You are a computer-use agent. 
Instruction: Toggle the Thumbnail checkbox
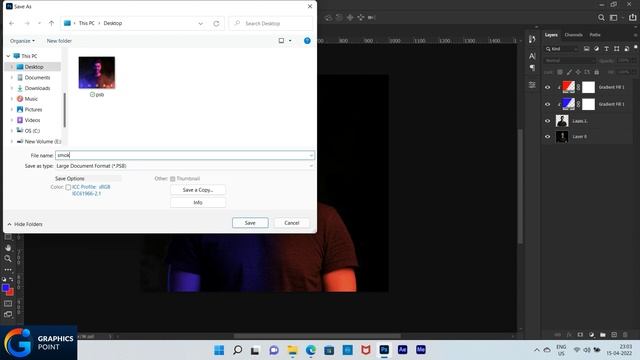tap(173, 179)
